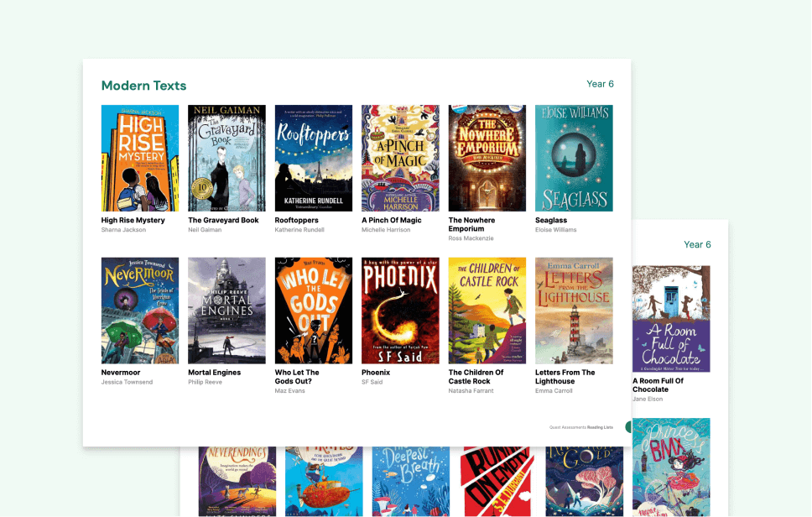
Task: Select The Graveyard Book cover image
Action: coord(226,158)
